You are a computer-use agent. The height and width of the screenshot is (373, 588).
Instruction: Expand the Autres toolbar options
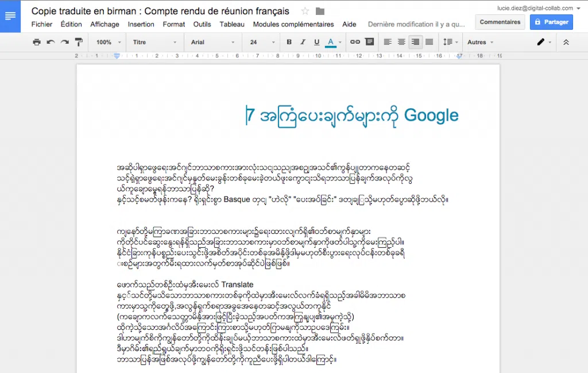click(x=480, y=42)
